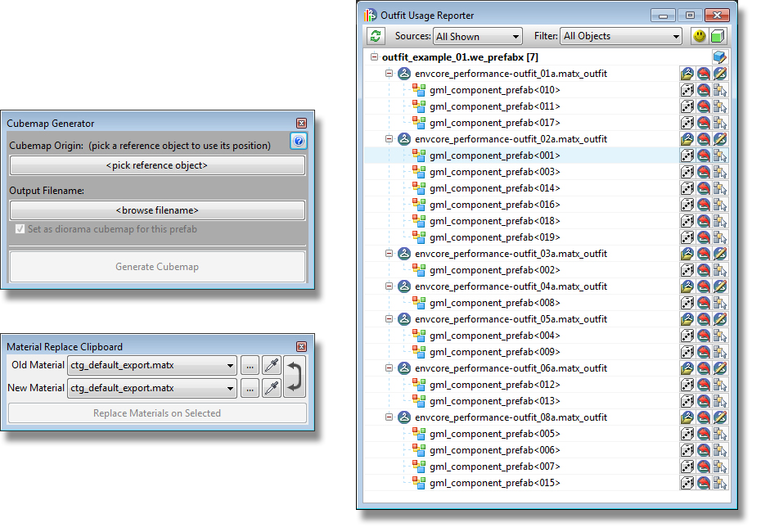The width and height of the screenshot is (761, 532).
Task: Collapse the envcore_performance-outfit_01a node
Action: tap(389, 74)
